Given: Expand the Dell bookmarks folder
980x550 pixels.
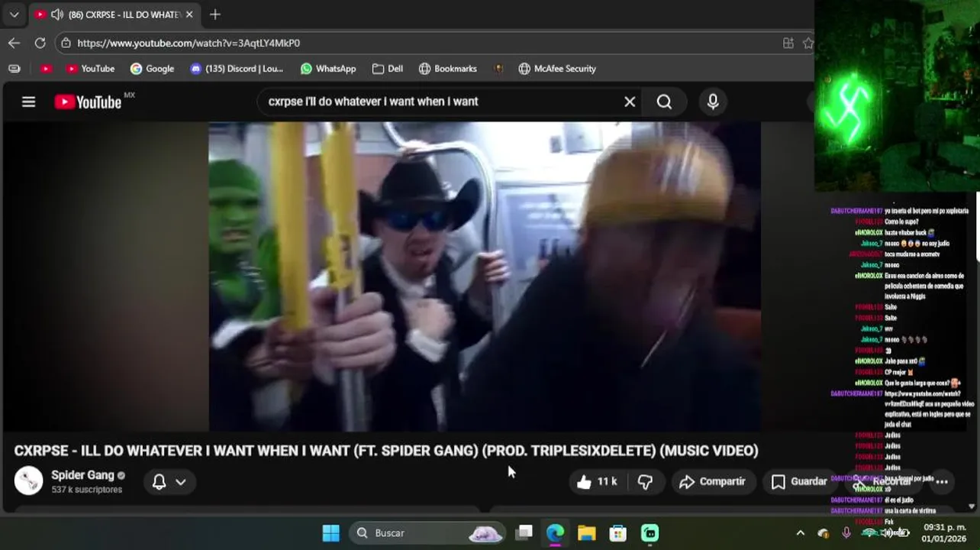Looking at the screenshot, I should (388, 69).
